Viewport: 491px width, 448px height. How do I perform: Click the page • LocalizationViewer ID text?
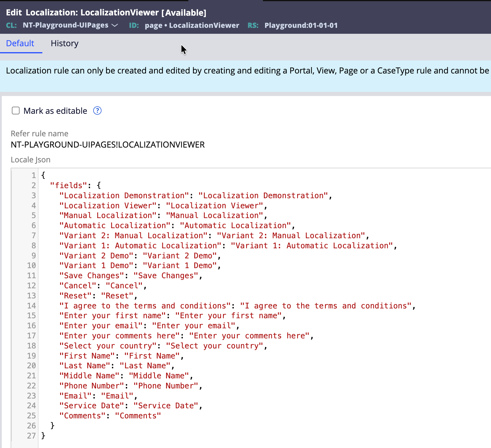pyautogui.click(x=192, y=25)
